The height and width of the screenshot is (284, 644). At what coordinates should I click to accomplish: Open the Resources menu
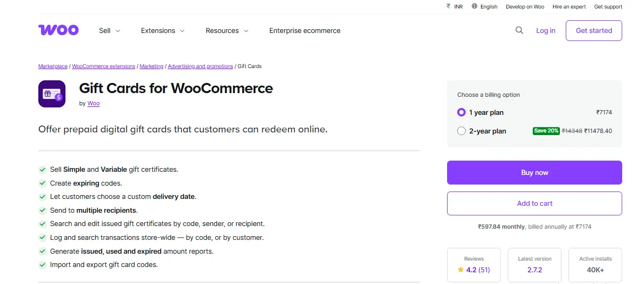pos(227,31)
